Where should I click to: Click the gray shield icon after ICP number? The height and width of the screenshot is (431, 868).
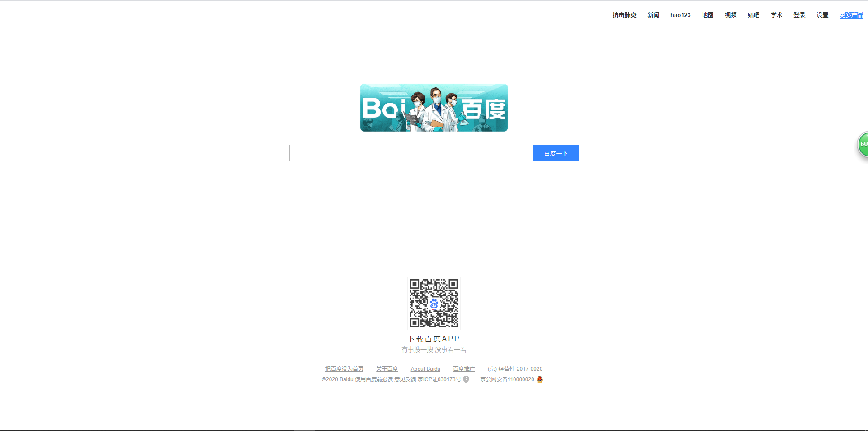click(466, 379)
